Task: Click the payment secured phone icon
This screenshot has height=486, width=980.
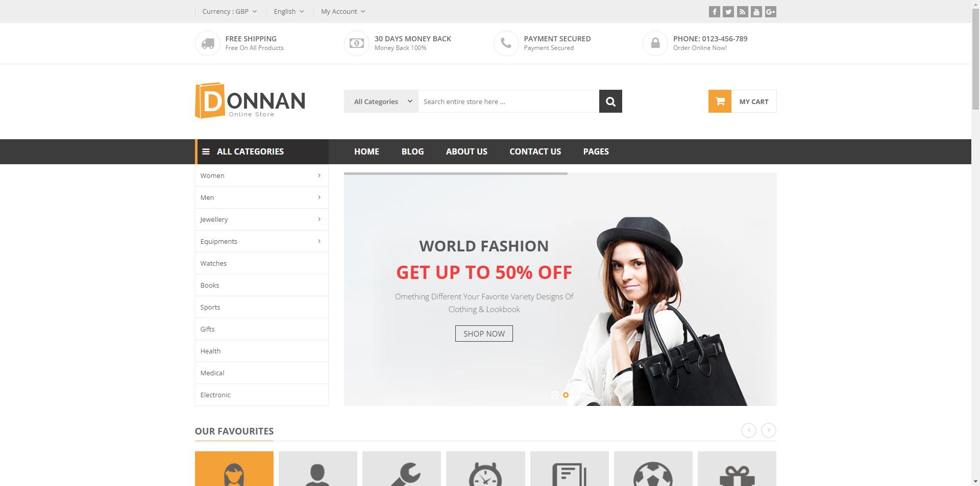Action: (506, 43)
